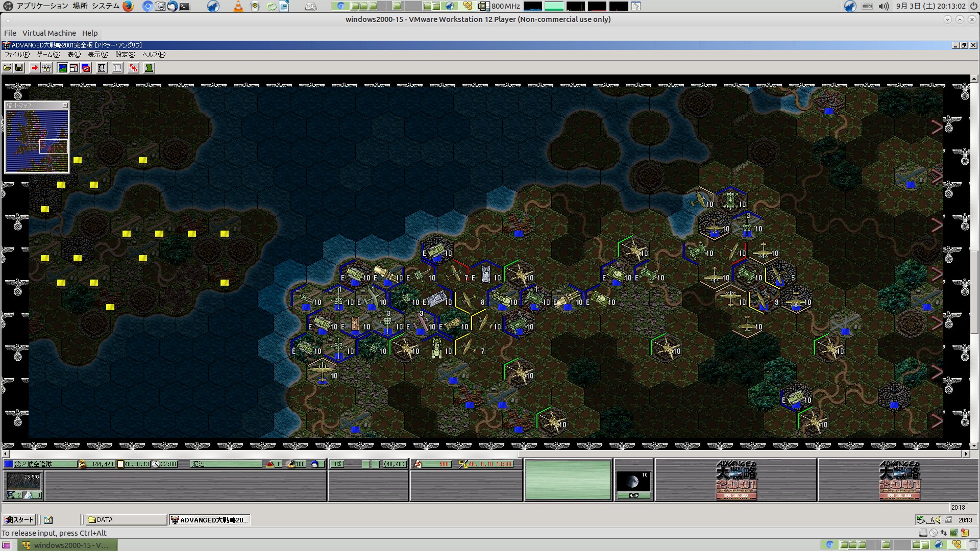
Task: Click the red tent icon before 500
Action: coord(418,464)
